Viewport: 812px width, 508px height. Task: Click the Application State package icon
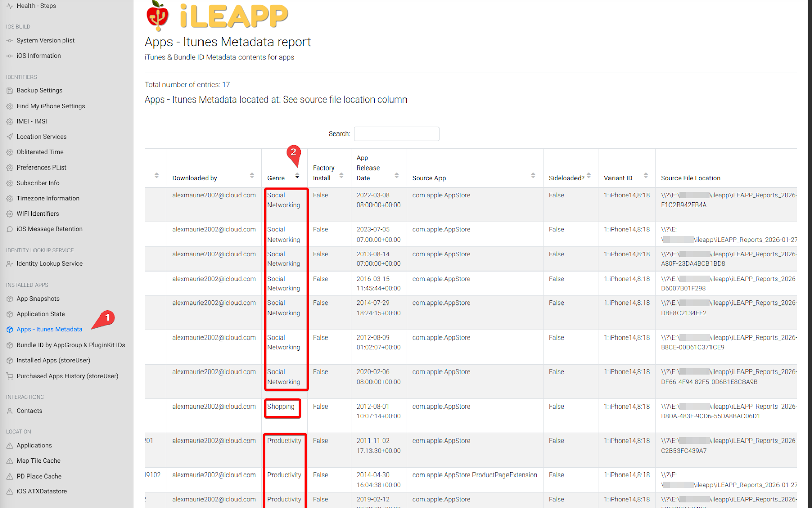[10, 314]
